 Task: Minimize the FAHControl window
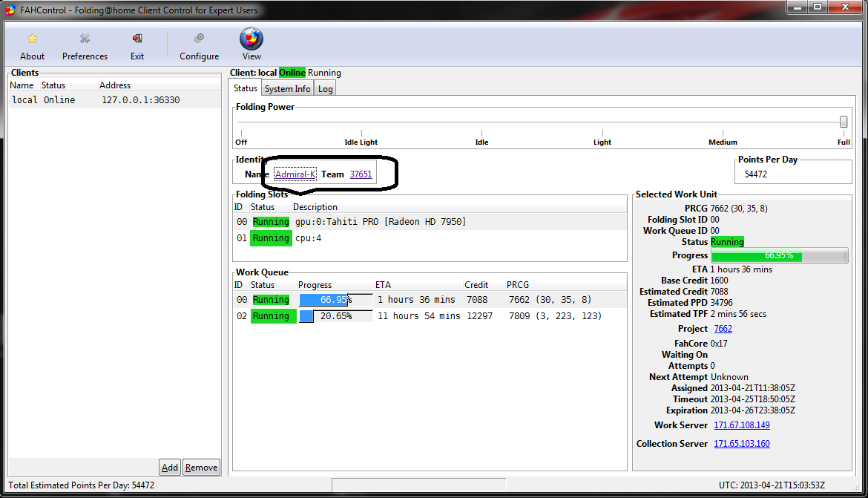(798, 7)
